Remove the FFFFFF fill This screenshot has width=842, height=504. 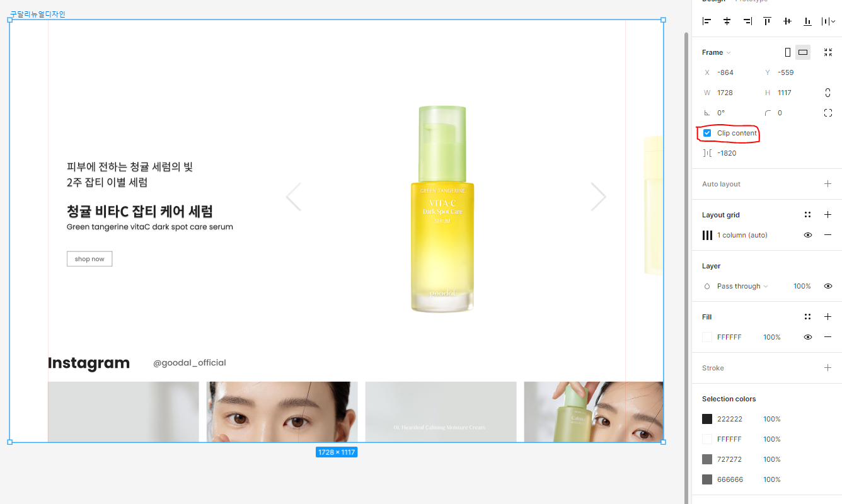828,337
